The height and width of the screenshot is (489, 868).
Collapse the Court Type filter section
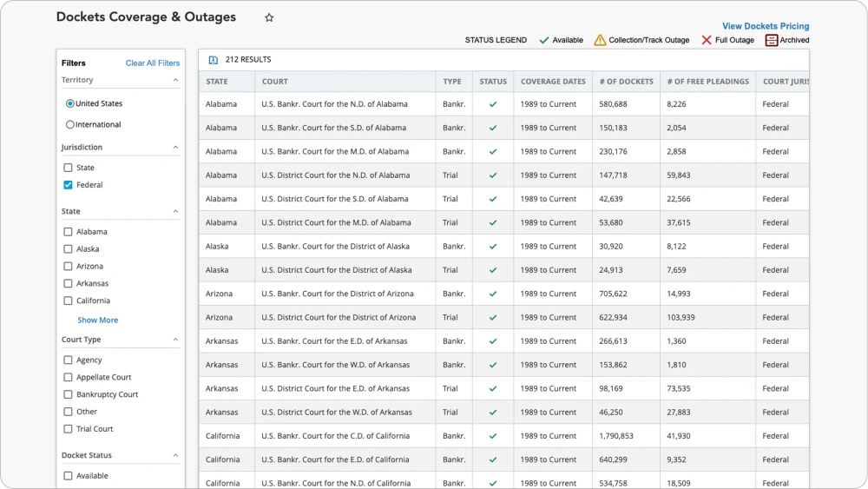point(175,340)
